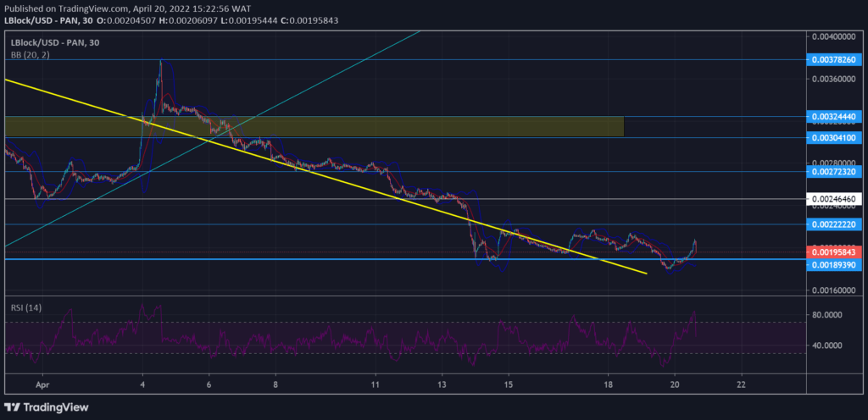Click the Published on TradingView.com header text
The height and width of the screenshot is (420, 868).
(127, 8)
